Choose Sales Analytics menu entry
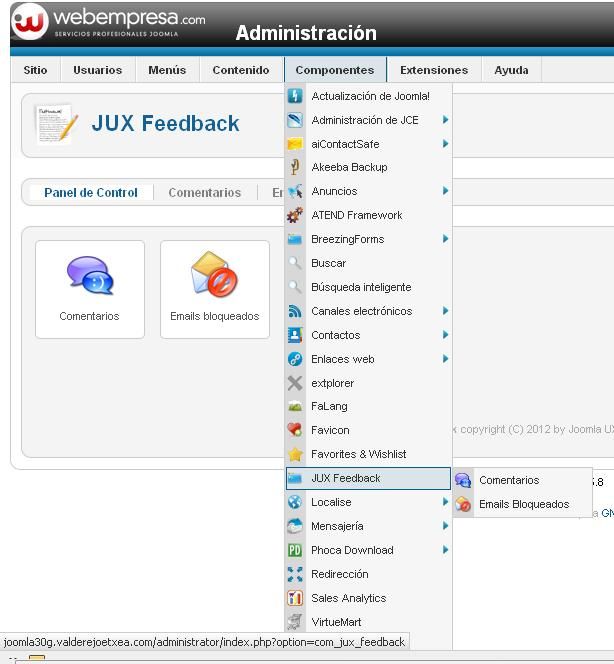The width and height of the screenshot is (614, 664). point(368,598)
